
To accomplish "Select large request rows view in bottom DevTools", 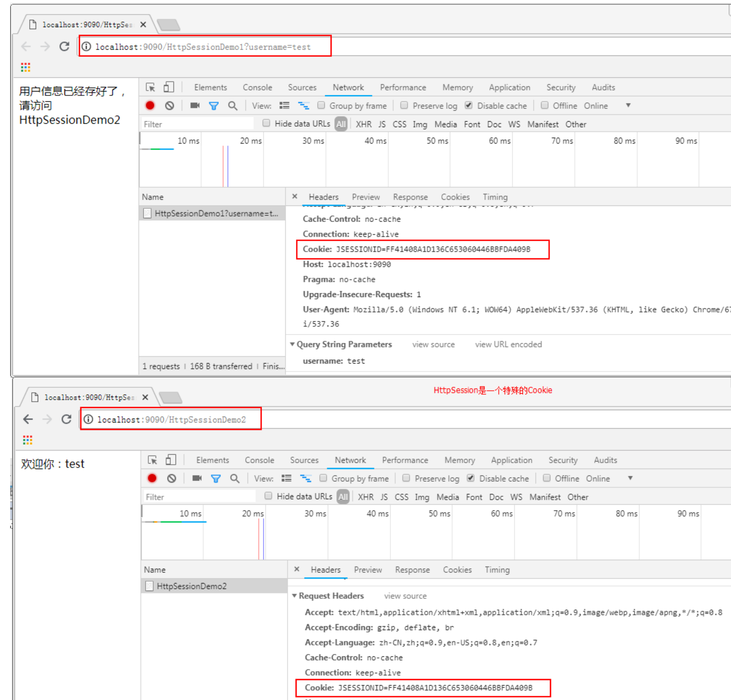I will [x=286, y=478].
